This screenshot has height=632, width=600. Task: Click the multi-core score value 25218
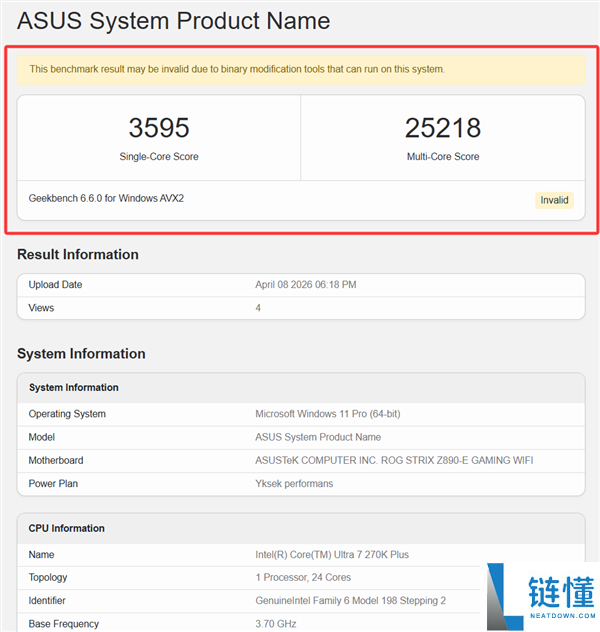[443, 128]
